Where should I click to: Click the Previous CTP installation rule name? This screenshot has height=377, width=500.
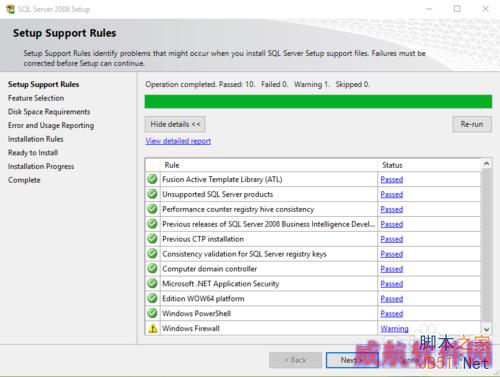[x=203, y=239]
